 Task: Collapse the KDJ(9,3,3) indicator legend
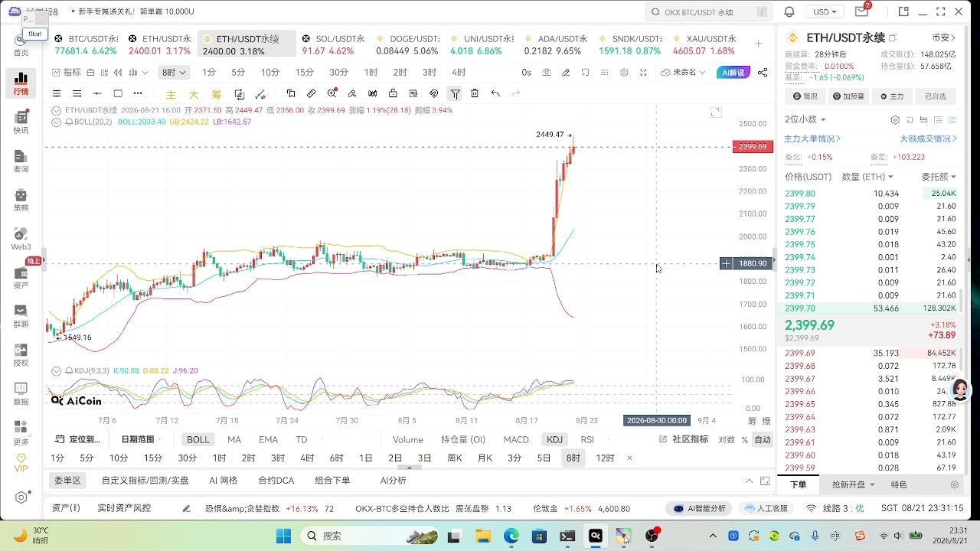[x=57, y=371]
